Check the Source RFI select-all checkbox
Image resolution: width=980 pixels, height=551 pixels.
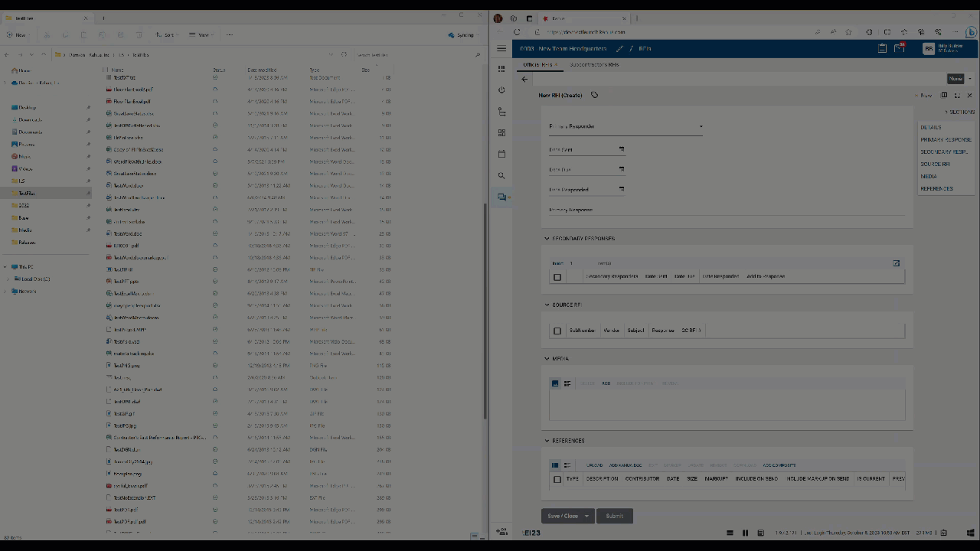click(557, 331)
